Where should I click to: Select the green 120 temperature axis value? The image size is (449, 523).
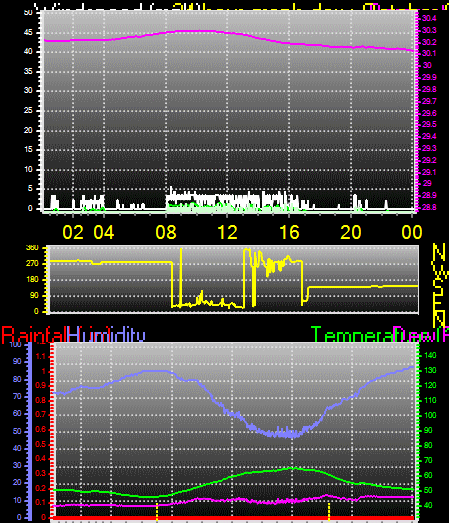pos(430,386)
